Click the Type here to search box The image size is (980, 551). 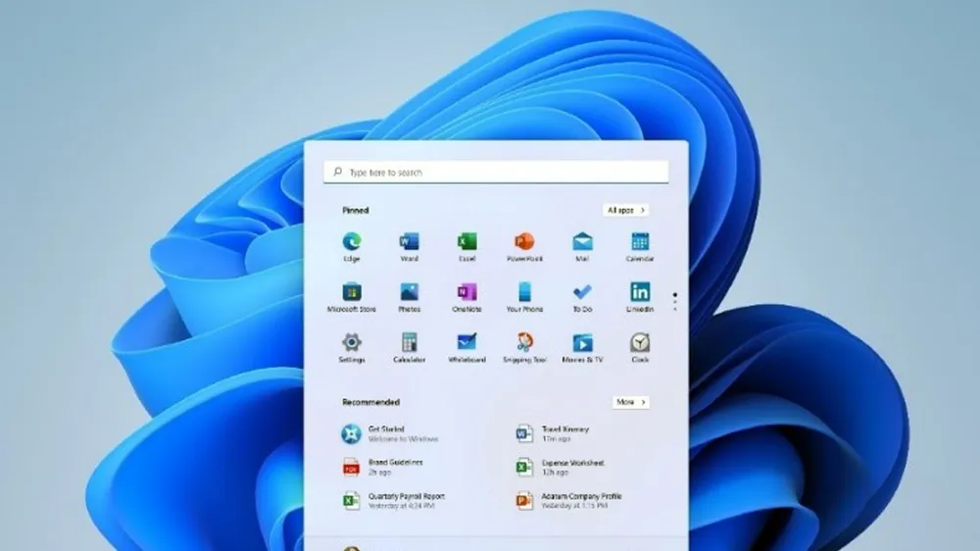(x=496, y=172)
